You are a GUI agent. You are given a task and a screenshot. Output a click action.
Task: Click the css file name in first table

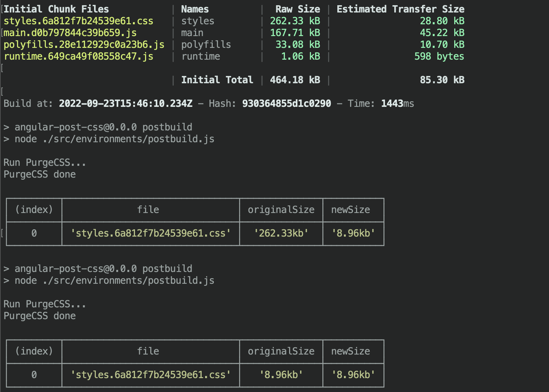[151, 233]
